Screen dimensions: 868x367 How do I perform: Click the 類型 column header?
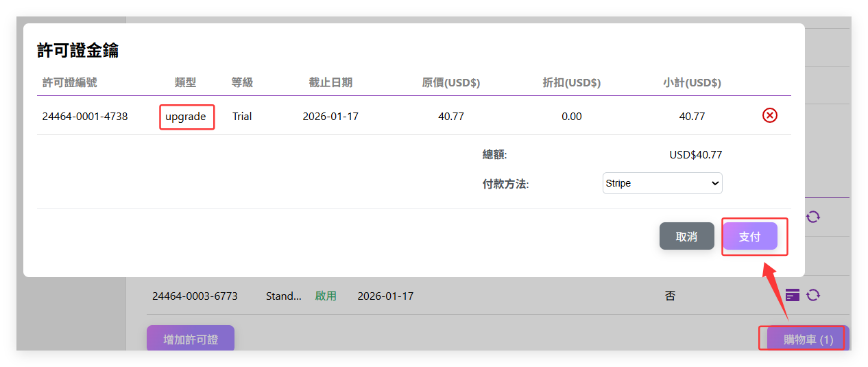pos(185,82)
